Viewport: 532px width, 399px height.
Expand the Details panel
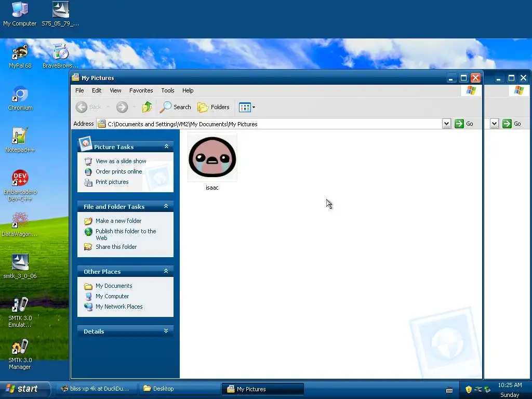[166, 330]
